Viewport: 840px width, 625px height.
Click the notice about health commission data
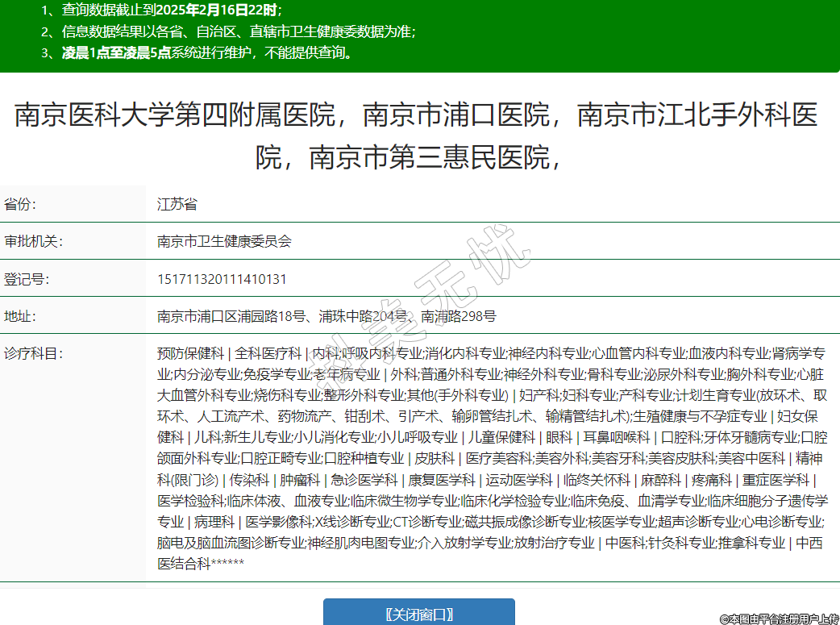(228, 32)
